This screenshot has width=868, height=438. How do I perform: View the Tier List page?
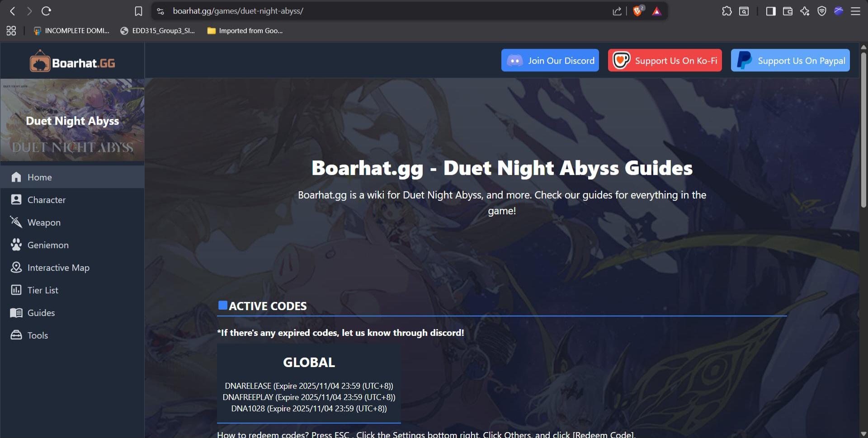(42, 290)
